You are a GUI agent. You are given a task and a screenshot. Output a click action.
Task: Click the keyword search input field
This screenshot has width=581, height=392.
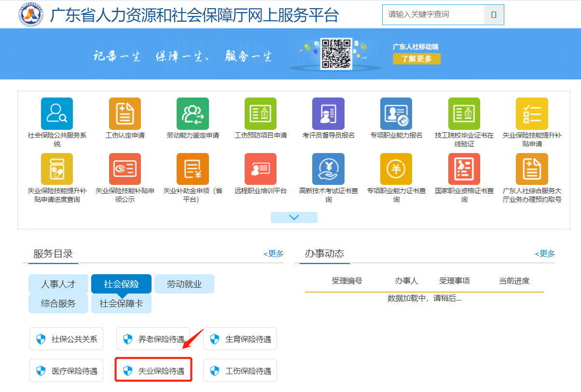[433, 14]
